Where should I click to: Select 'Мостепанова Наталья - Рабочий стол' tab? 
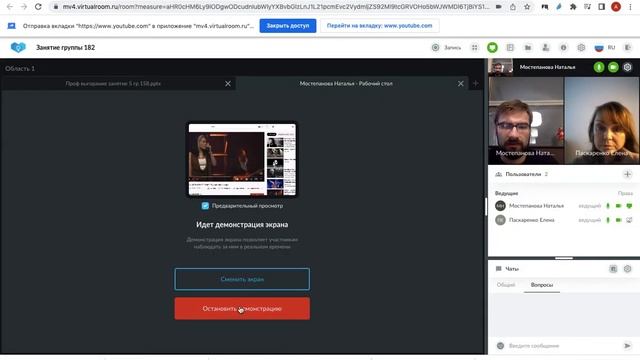coord(346,84)
